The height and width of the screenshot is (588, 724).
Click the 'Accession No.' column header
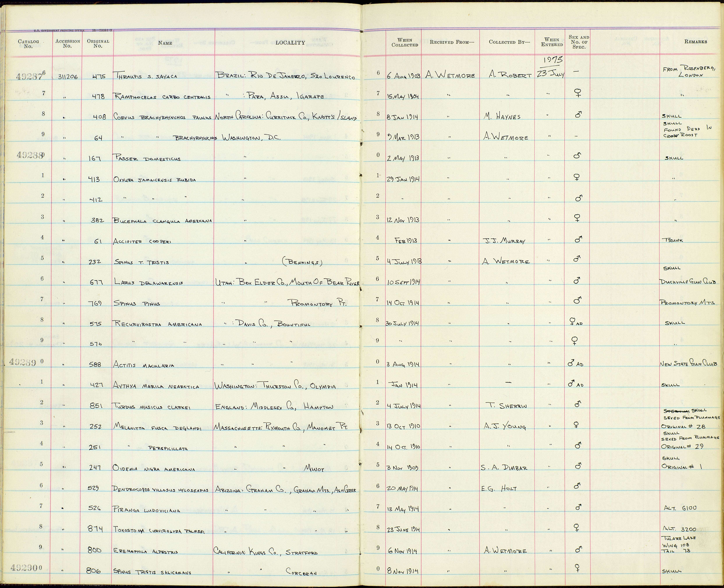67,43
